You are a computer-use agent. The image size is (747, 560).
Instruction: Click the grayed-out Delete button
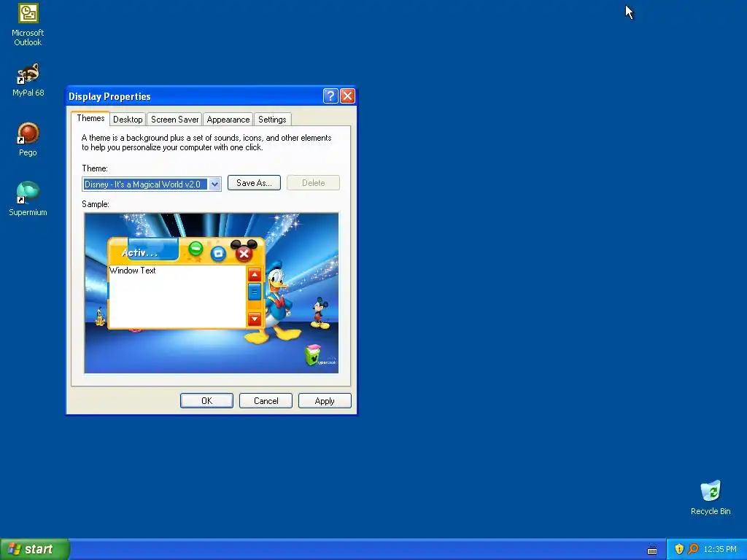pyautogui.click(x=313, y=183)
